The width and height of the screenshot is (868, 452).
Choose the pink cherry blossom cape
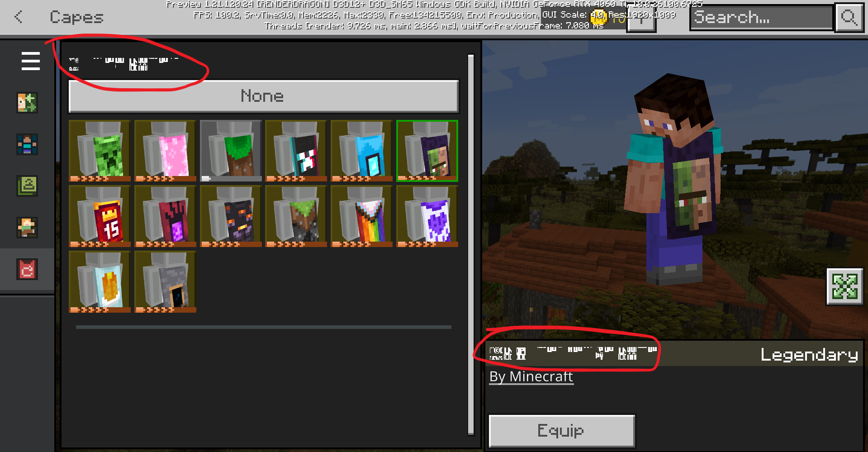[165, 151]
